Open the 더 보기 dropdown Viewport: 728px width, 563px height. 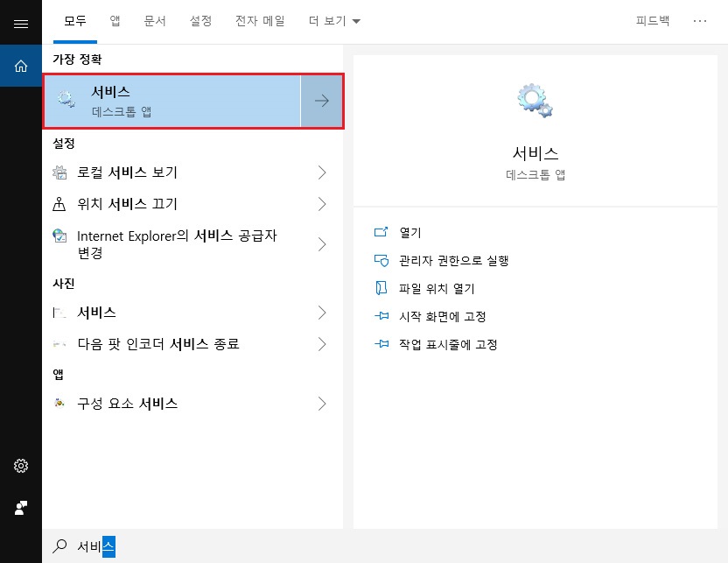pyautogui.click(x=334, y=21)
